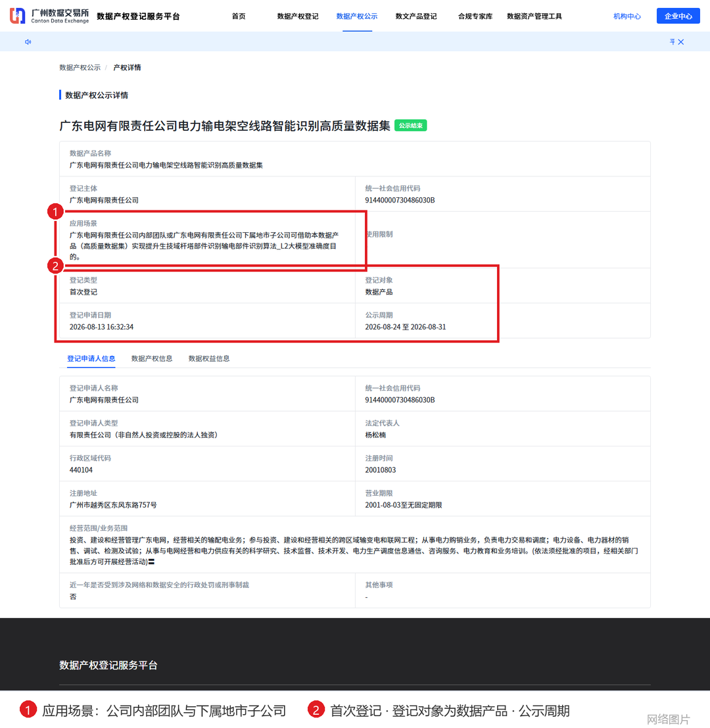
Task: Pin the announcement bar with the pin icon
Action: pos(672,42)
